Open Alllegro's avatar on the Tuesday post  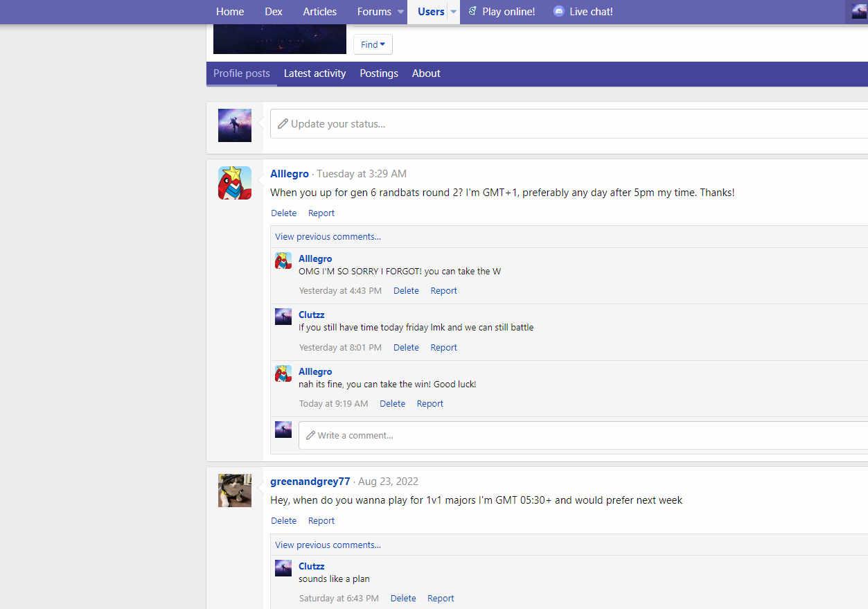click(x=235, y=183)
